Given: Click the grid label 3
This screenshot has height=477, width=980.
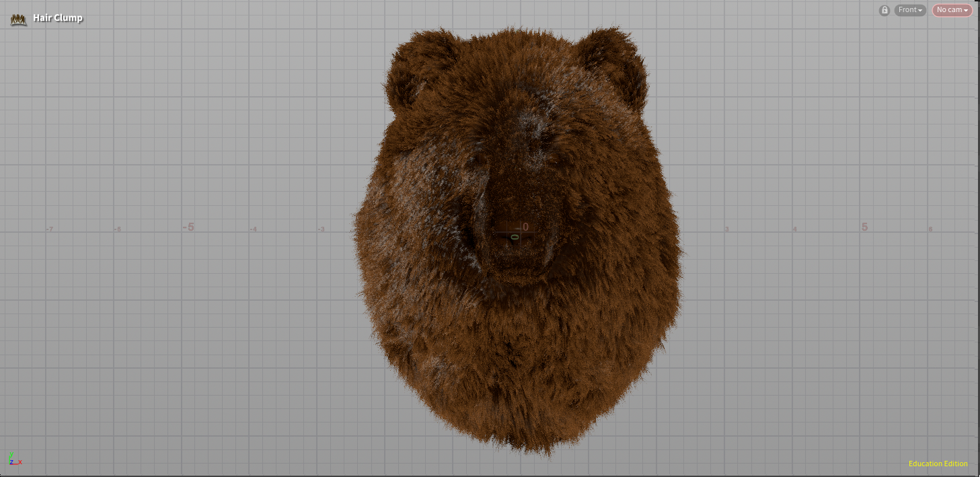Looking at the screenshot, I should (726, 229).
